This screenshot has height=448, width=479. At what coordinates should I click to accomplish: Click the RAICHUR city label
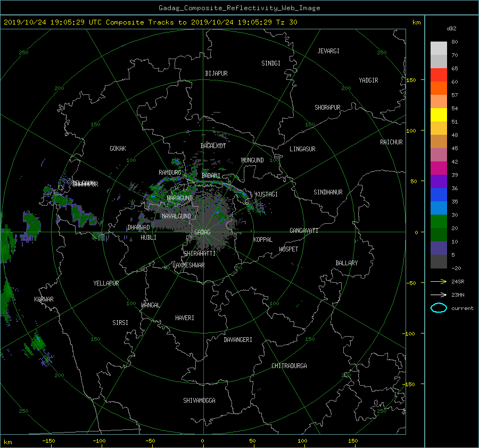[x=391, y=142]
